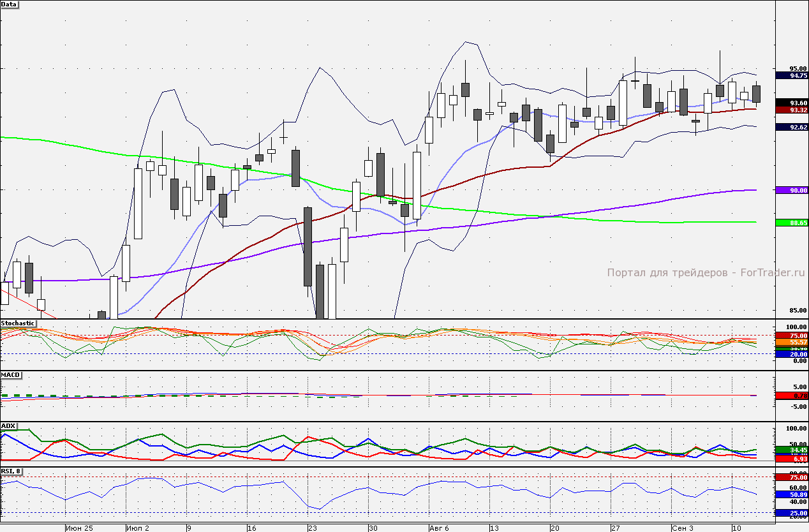Click the black 93.60 current price tag
The width and height of the screenshot is (809, 532).
[x=792, y=103]
